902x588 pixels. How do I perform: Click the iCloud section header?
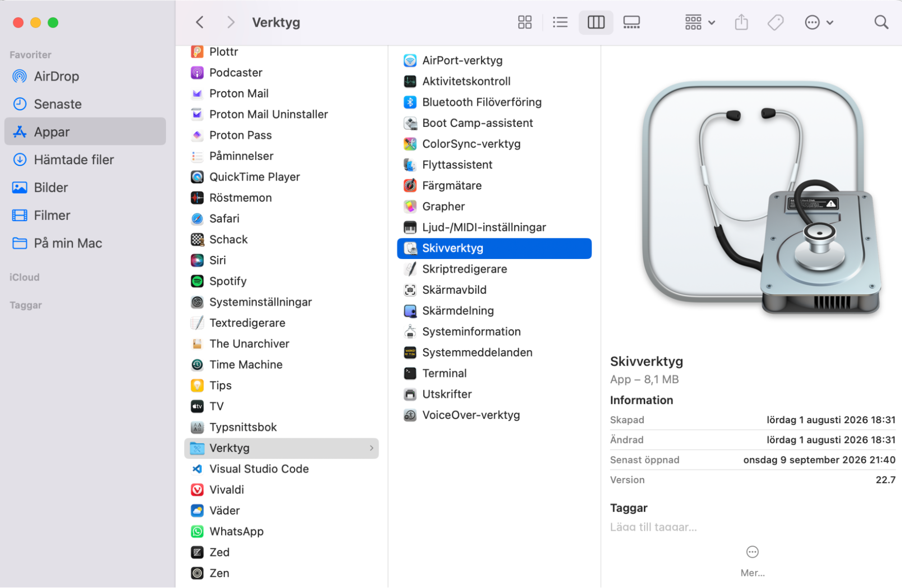[24, 277]
